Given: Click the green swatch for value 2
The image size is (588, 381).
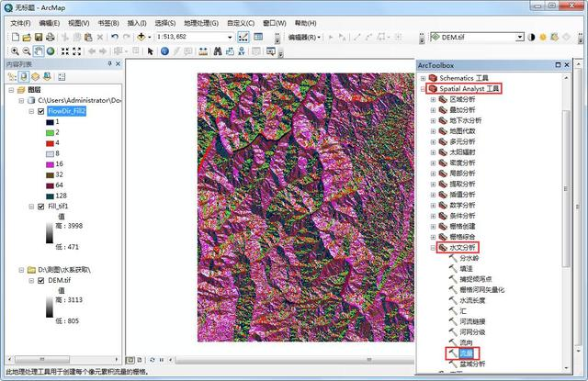Looking at the screenshot, I should click(50, 132).
